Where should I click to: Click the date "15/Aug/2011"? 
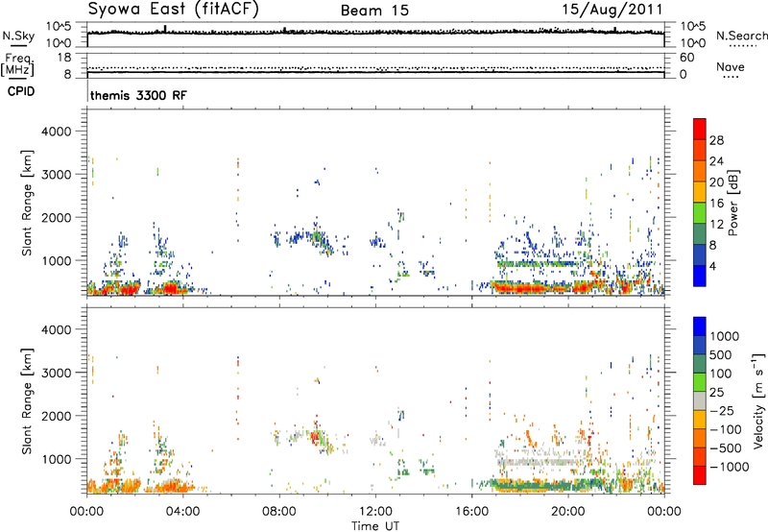pos(612,9)
